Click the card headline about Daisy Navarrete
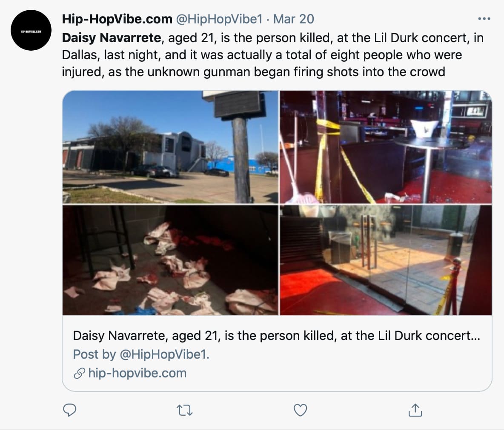 [276, 336]
